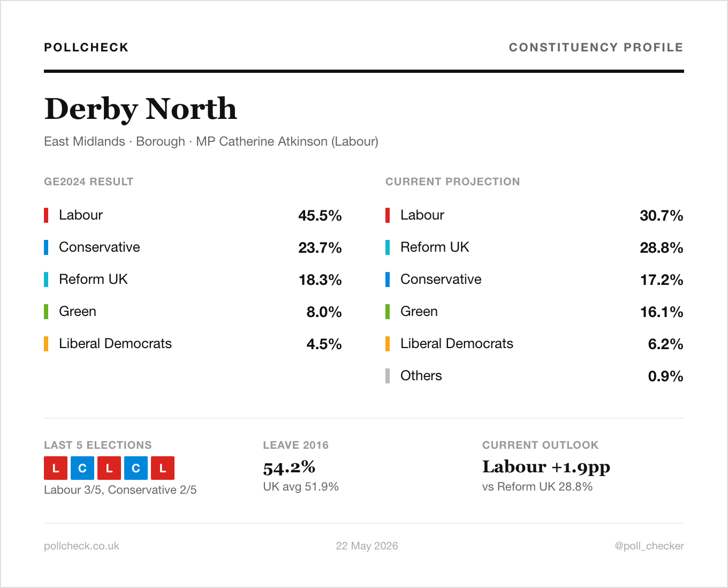This screenshot has height=588, width=728.
Task: Select the last red L election badge
Action: point(163,468)
